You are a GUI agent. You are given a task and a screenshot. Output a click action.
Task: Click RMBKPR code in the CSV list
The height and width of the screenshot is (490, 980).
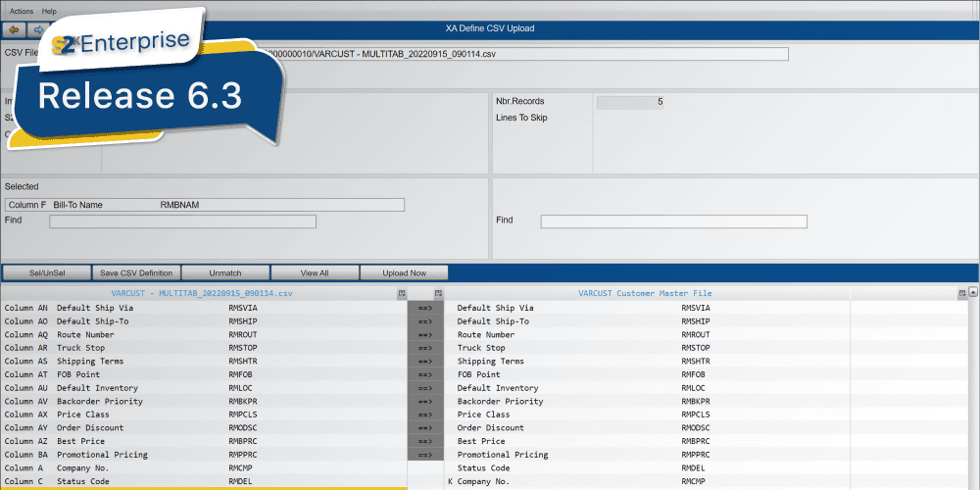[243, 401]
